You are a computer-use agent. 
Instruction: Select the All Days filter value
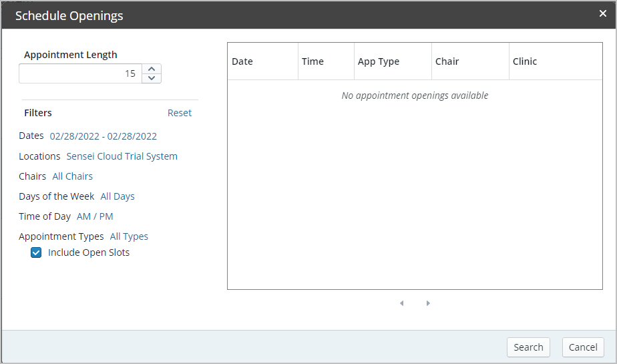(118, 196)
